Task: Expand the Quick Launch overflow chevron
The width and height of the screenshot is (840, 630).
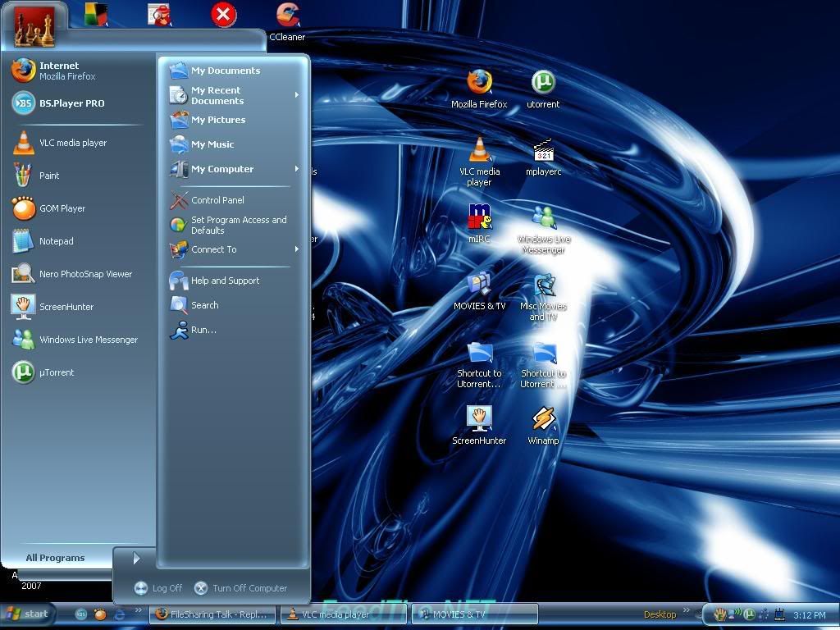Action: [x=138, y=610]
